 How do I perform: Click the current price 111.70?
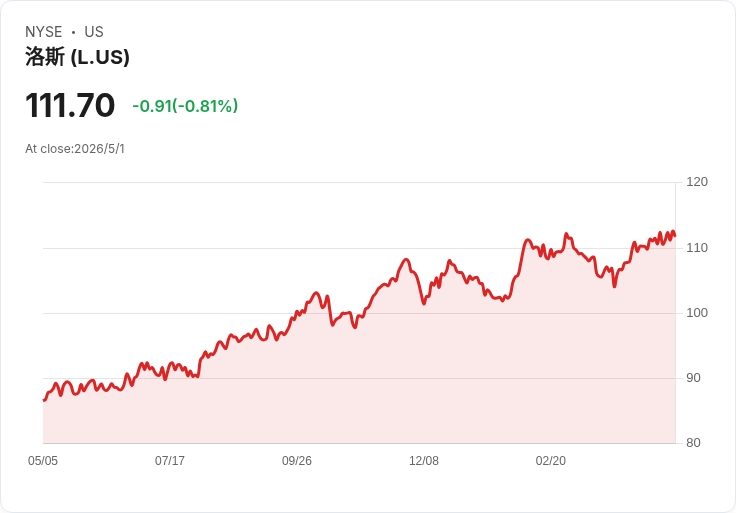[x=70, y=105]
